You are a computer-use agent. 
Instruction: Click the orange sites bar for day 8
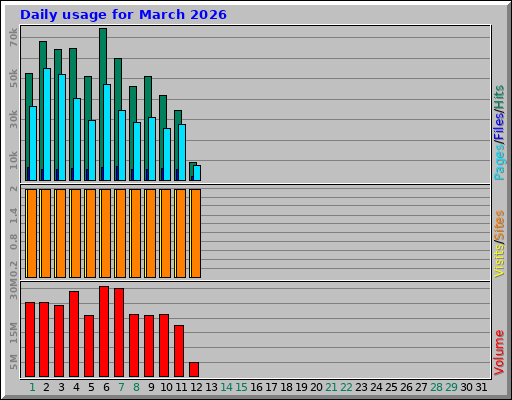tap(136, 233)
